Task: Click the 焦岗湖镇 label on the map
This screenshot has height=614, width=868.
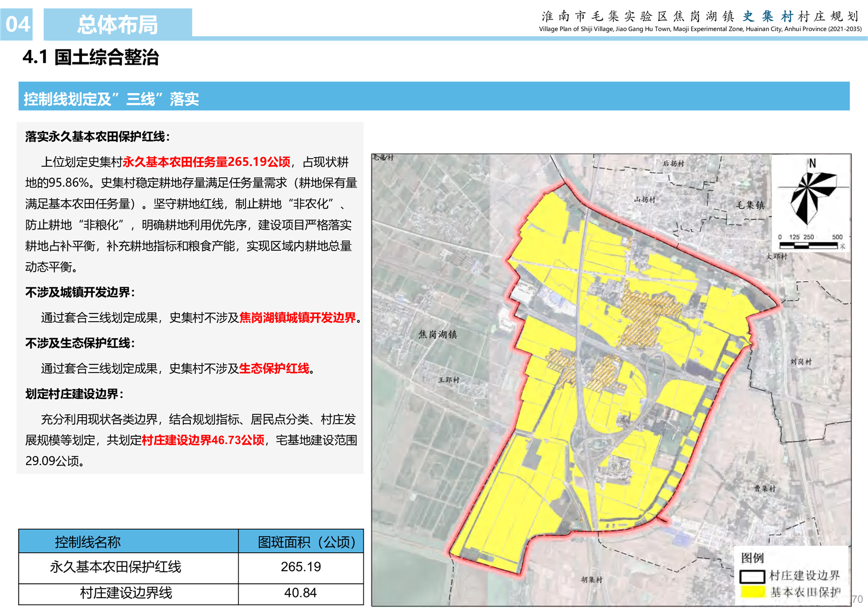Action: pos(437,334)
